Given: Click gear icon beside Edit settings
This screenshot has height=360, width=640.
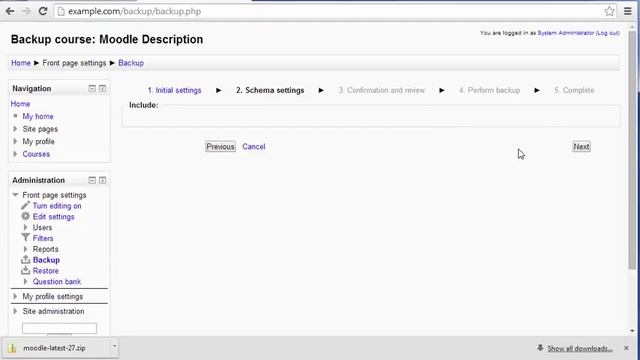Looking at the screenshot, I should click(25, 216).
